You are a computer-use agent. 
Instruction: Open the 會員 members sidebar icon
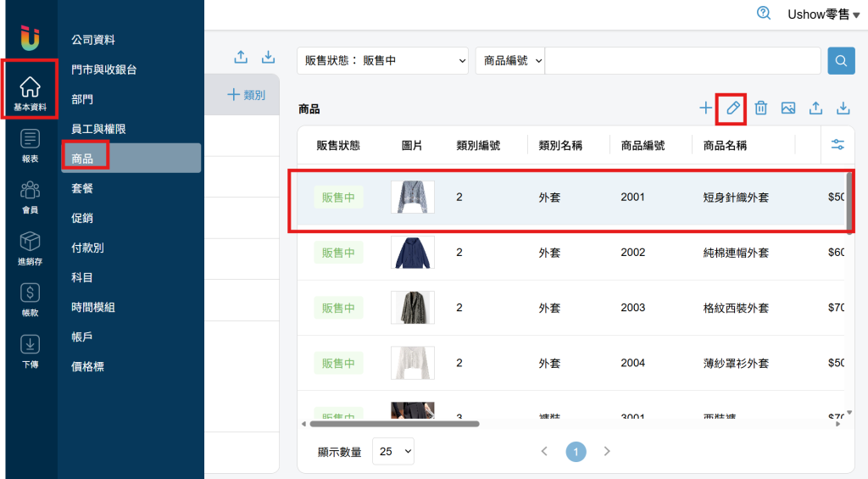coord(30,198)
